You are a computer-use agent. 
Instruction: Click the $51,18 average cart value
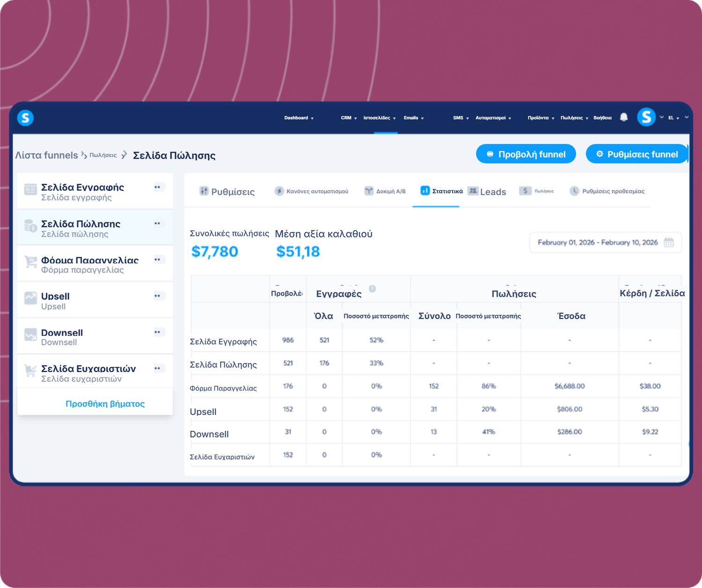298,252
